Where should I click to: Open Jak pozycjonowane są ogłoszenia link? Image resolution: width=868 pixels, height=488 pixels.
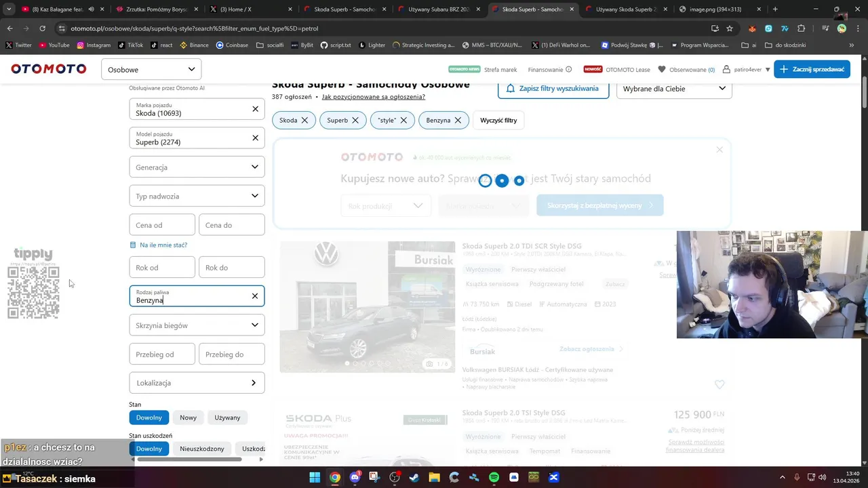374,97
